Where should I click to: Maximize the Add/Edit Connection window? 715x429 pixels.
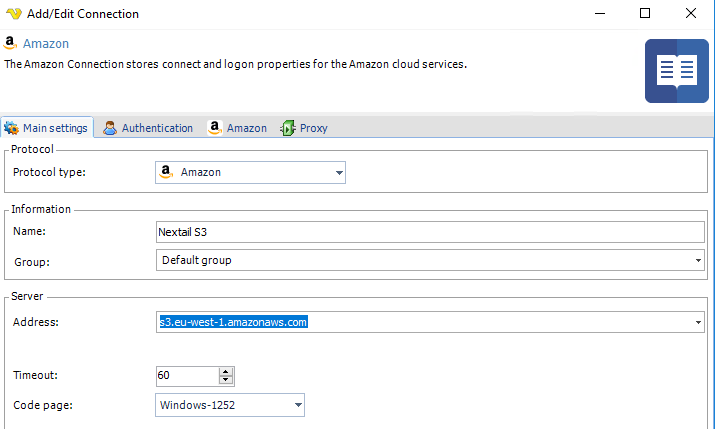[645, 14]
